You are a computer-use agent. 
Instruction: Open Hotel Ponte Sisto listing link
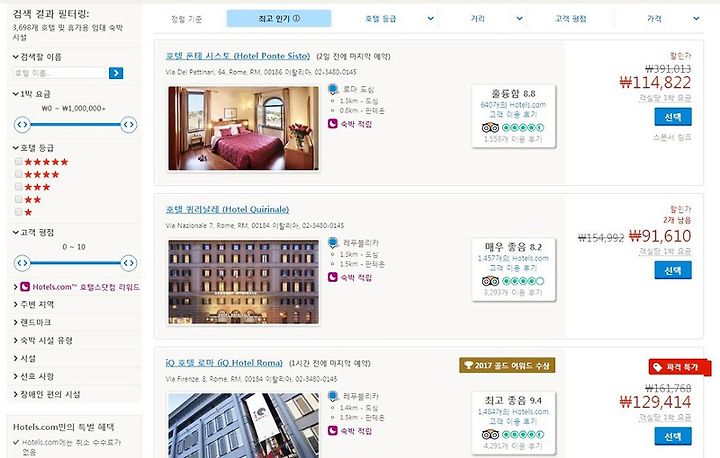(237, 56)
